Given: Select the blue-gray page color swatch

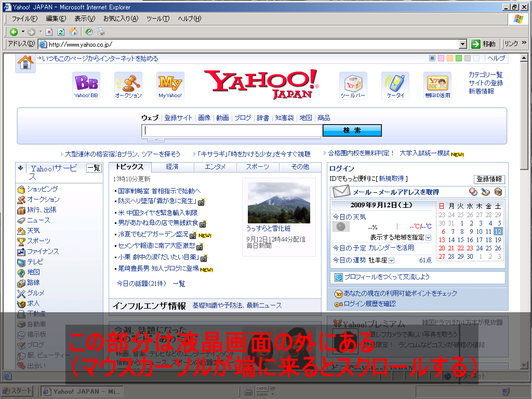Looking at the screenshot, I should click(x=432, y=58).
